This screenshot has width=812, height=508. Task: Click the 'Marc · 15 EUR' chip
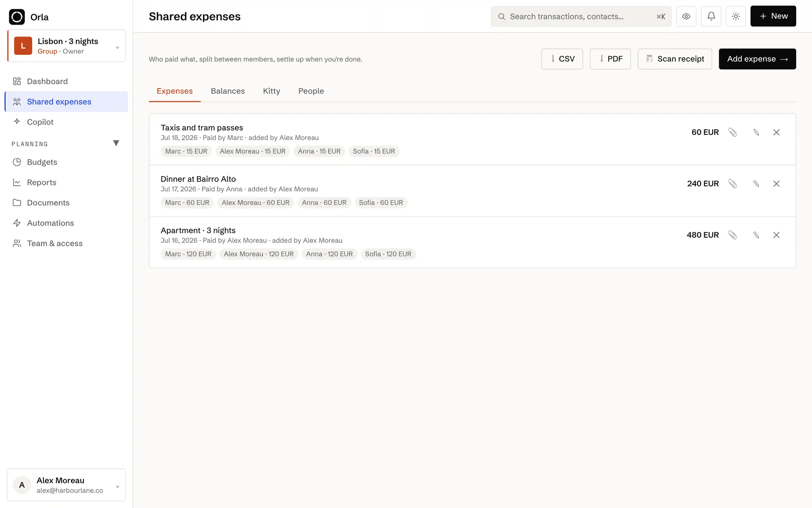[186, 151]
